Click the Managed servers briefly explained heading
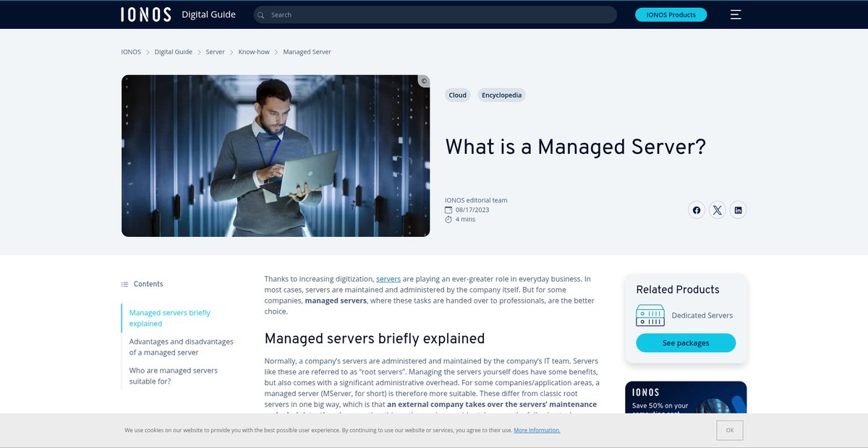This screenshot has height=448, width=868. pyautogui.click(x=375, y=338)
